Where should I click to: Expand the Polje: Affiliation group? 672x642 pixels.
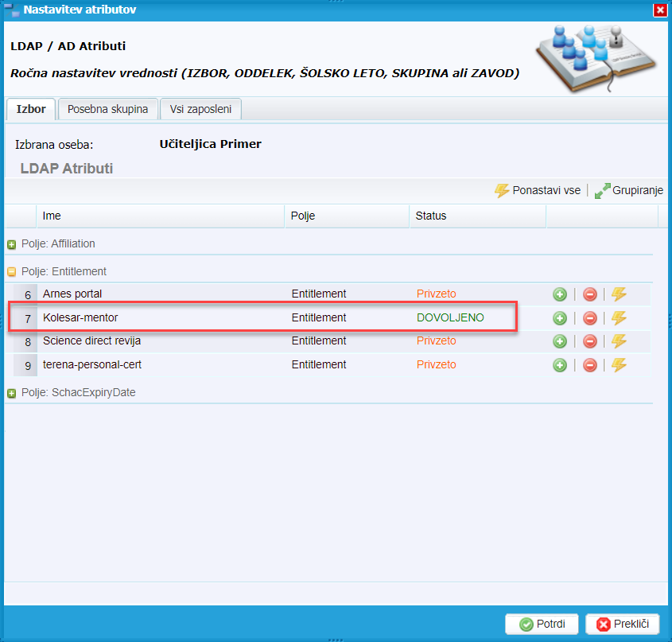pyautogui.click(x=12, y=244)
